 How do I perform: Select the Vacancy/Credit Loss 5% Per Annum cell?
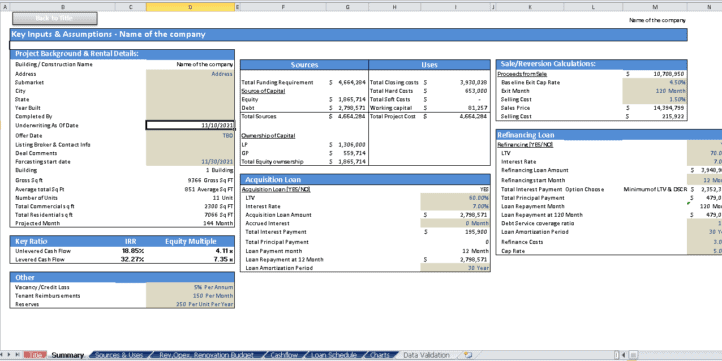[190, 287]
